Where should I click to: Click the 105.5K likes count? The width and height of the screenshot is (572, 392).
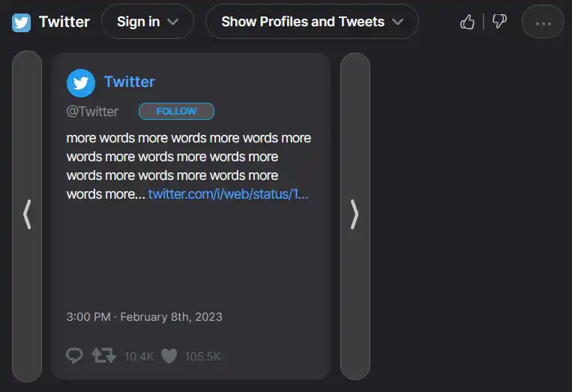pos(202,357)
